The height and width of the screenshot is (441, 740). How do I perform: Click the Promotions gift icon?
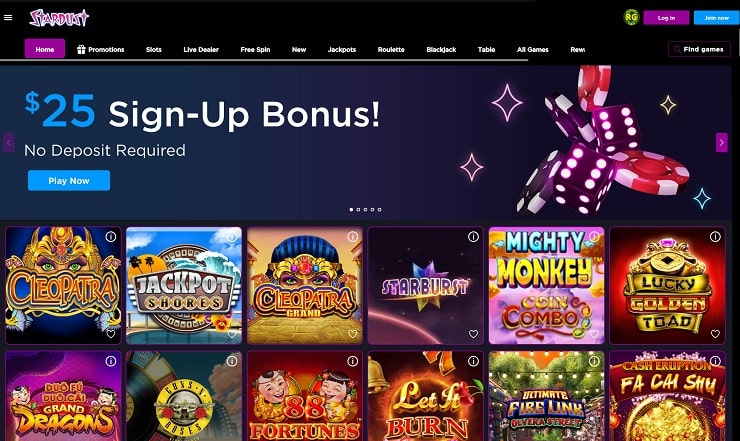[x=81, y=50]
